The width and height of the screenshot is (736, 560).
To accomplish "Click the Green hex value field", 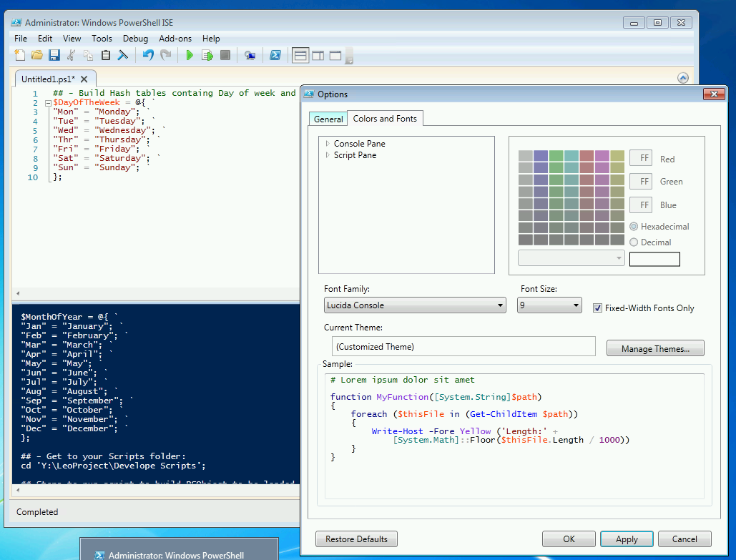I will (641, 181).
